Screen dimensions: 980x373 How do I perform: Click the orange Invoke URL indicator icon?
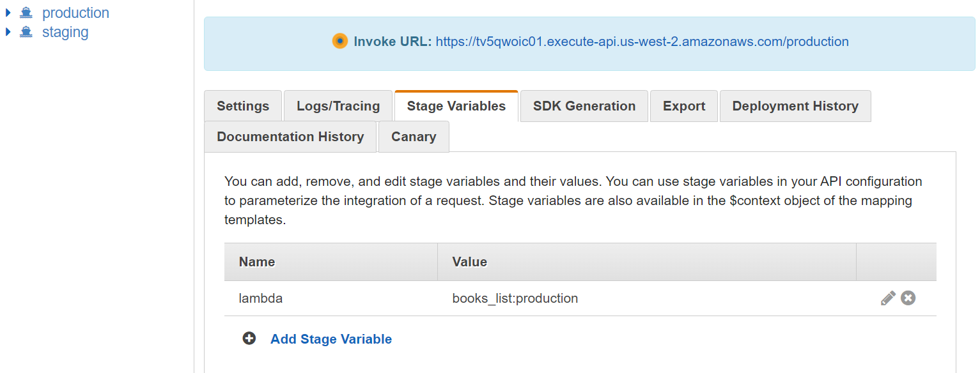(340, 42)
